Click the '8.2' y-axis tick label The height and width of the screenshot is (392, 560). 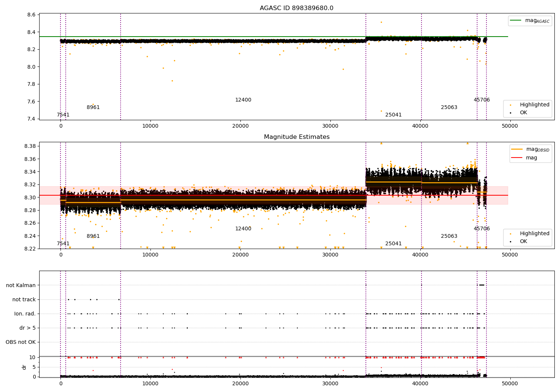(x=32, y=49)
